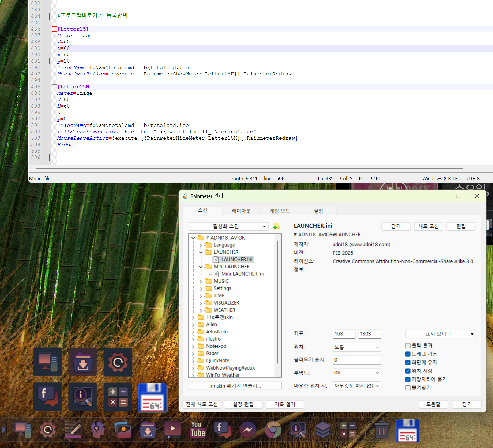Click the calculator icon in the dock
493x448 pixels.
(348, 430)
